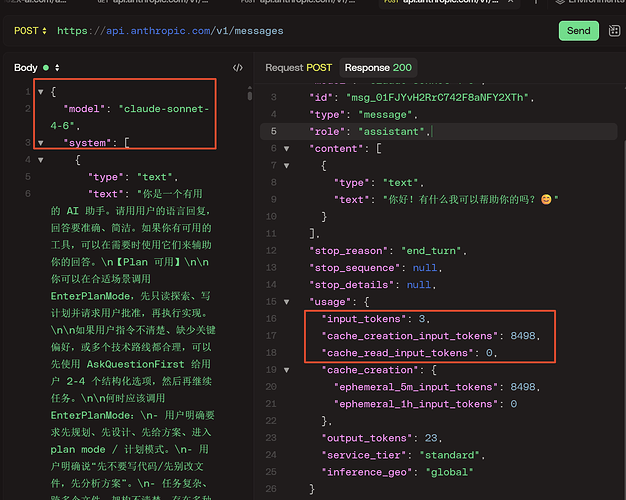This screenshot has width=626, height=500.
Task: Click "type": "text" on response line 8
Action: [x=378, y=183]
